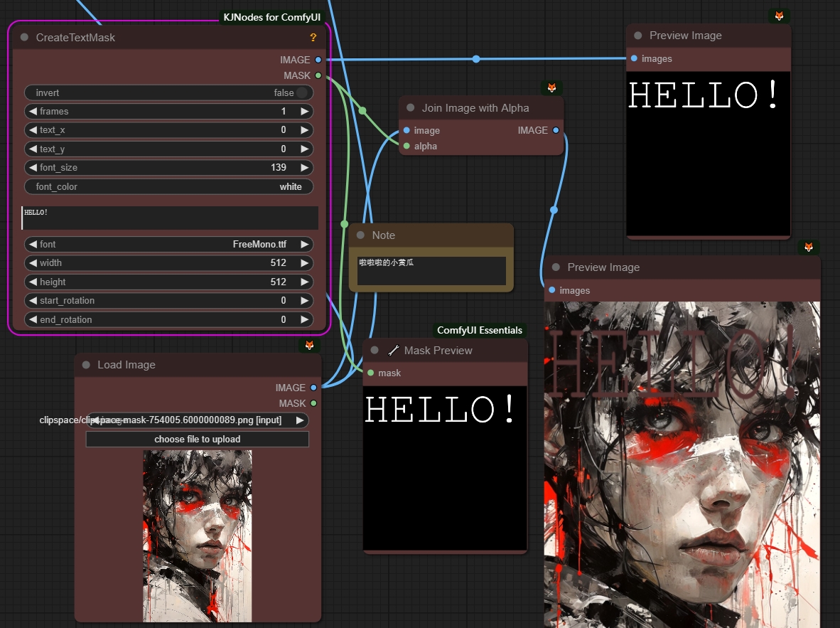Click the ComfyUI Essentials badge label
840x628 pixels.
click(x=480, y=330)
